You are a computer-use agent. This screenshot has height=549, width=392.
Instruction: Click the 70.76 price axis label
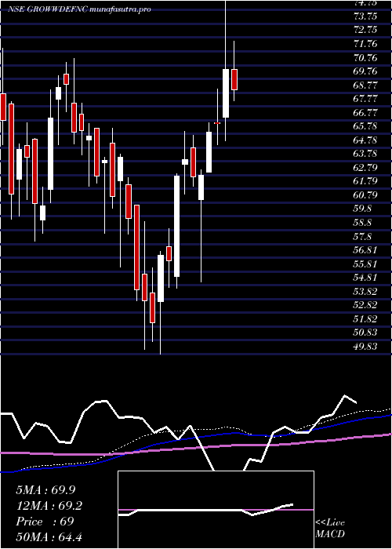[x=365, y=57]
